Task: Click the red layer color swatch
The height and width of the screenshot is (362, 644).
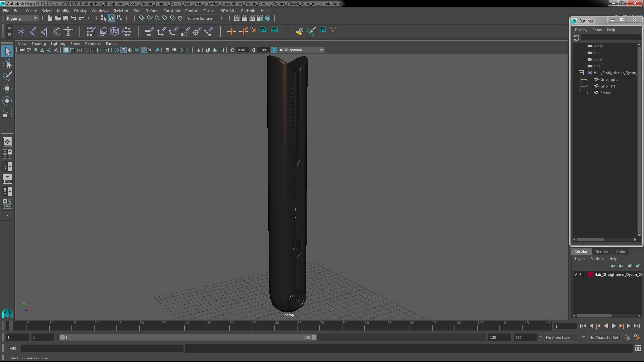Action: (x=590, y=275)
